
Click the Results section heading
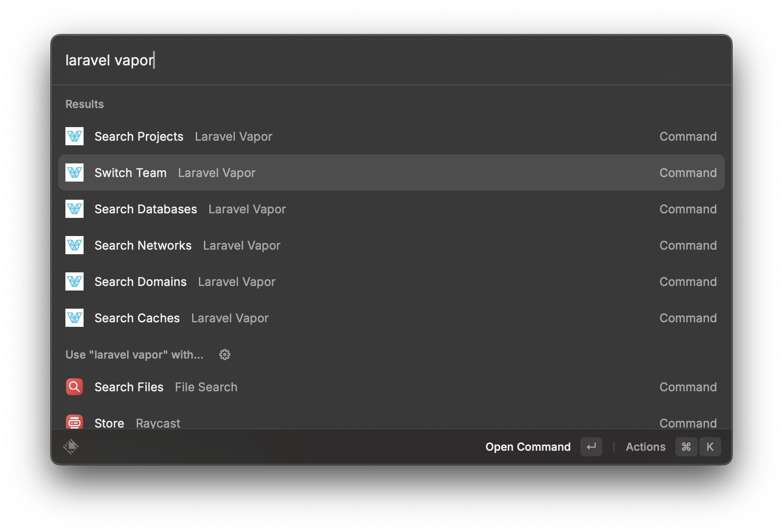click(x=84, y=104)
